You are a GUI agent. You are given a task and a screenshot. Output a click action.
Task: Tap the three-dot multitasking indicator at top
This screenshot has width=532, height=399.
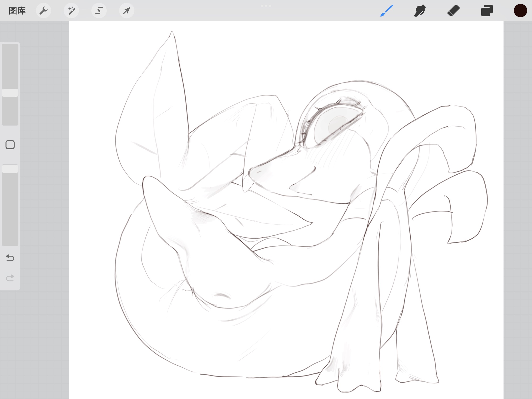click(x=266, y=6)
